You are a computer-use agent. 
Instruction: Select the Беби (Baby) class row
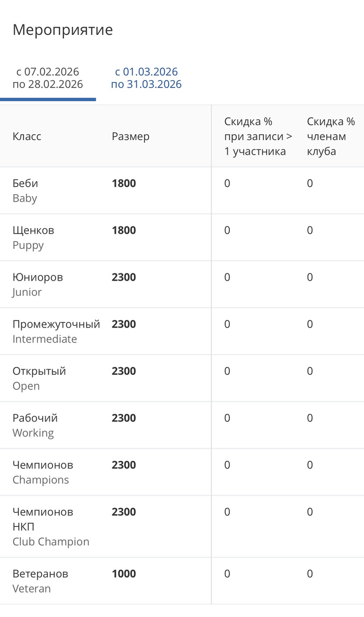tap(25, 191)
